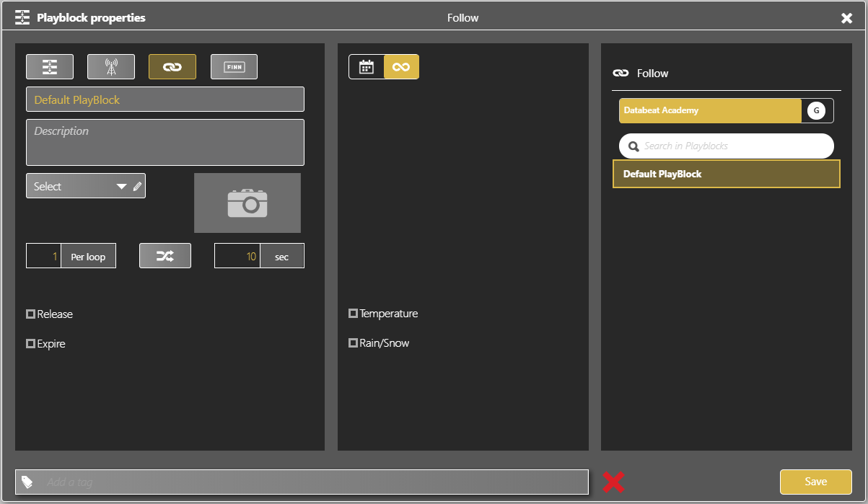Select the broadcast antenna tab icon
Screen dimensions: 868x504
111,66
